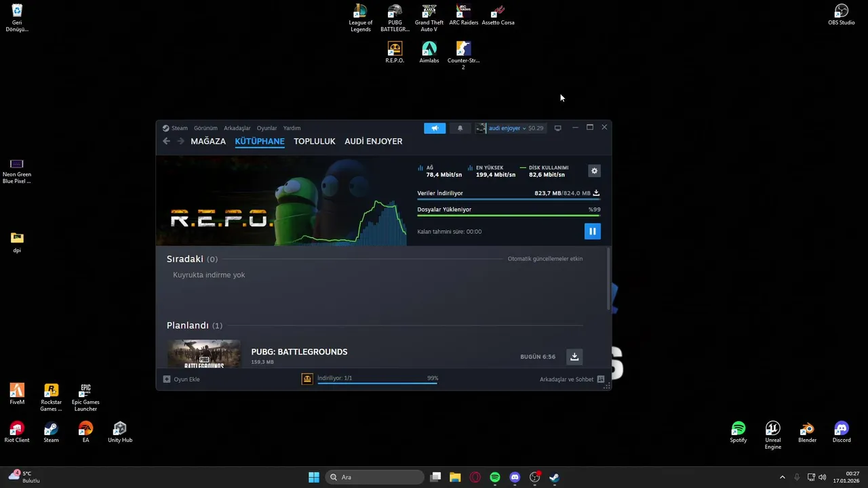
Task: Open Unreal Engine desktop shortcut
Action: coord(773,436)
